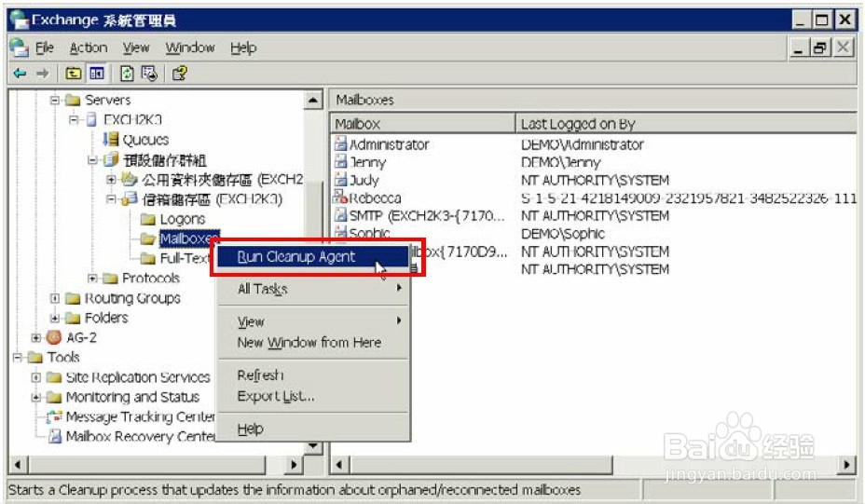Click the tree pane scroll left arrow

coord(18,465)
